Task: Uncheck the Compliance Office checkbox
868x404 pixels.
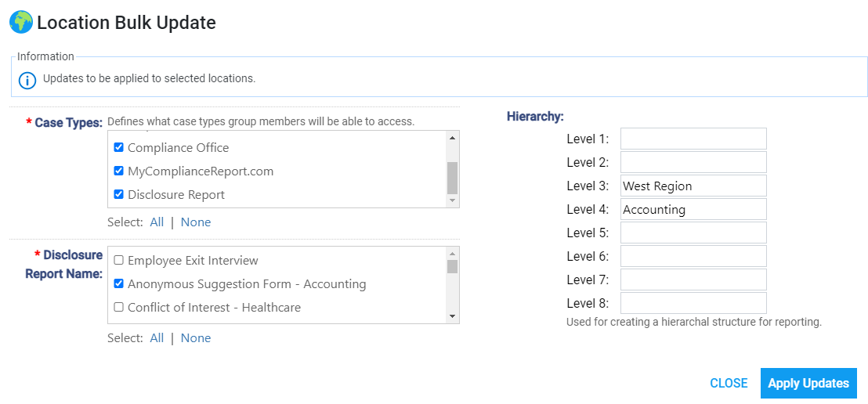Action: point(118,148)
